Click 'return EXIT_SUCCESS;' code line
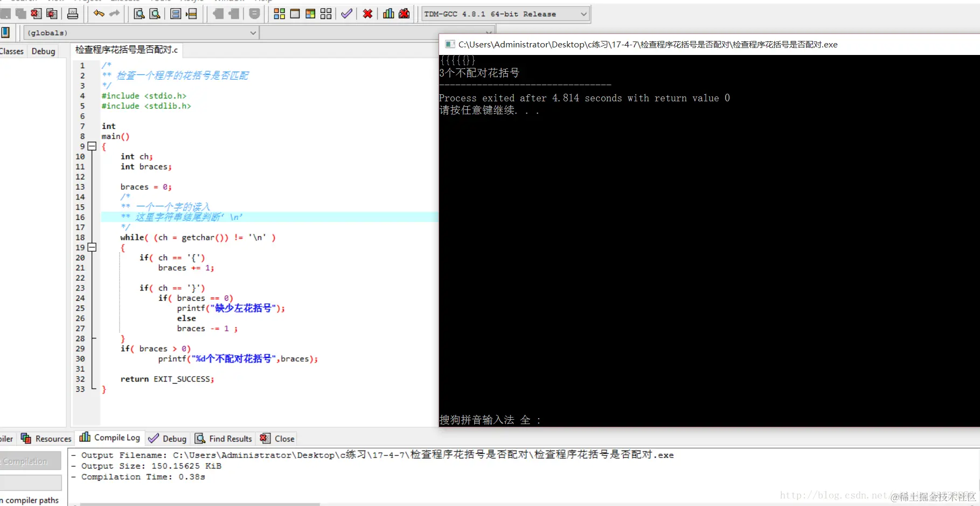Screen dimensions: 980x506 pyautogui.click(x=167, y=379)
